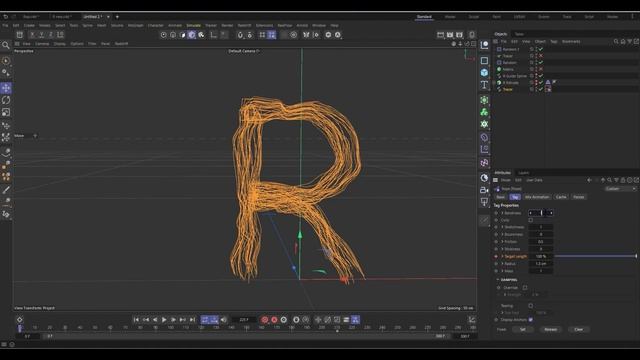Open the green MoGraph cloner icon
Screen dimensions: 640x360
(x=484, y=112)
